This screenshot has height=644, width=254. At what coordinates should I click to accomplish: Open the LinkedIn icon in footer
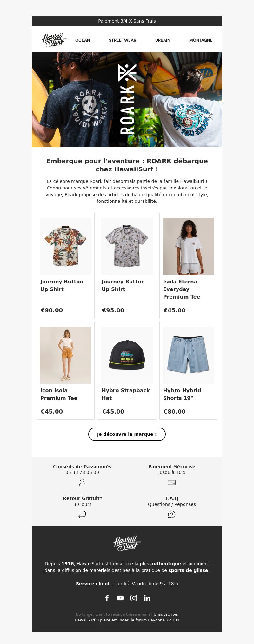pos(147,598)
